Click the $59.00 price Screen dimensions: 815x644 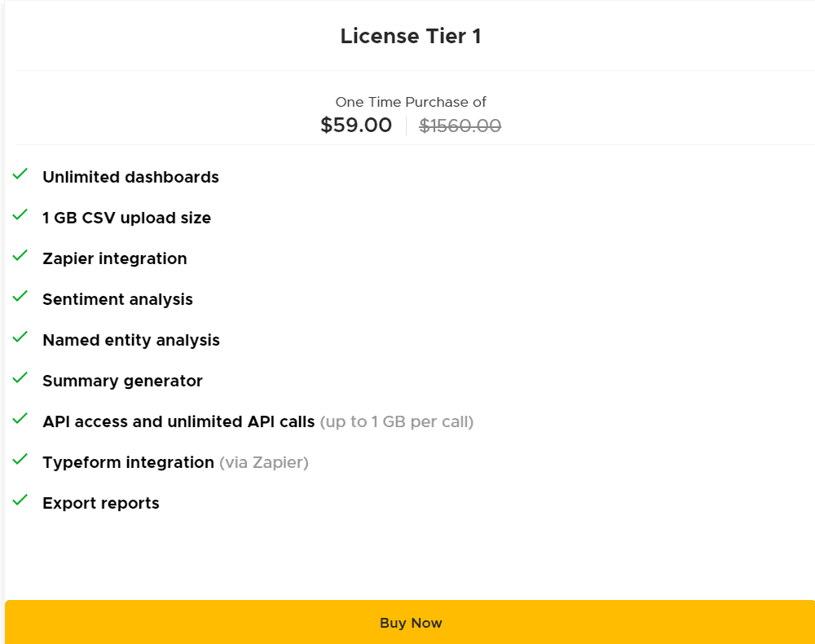pos(356,125)
